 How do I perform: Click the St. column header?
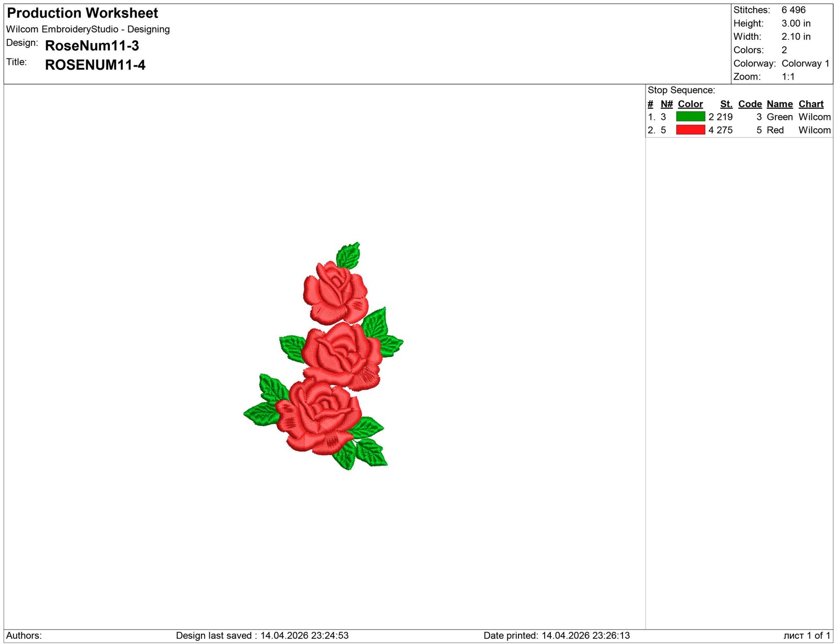click(x=726, y=104)
